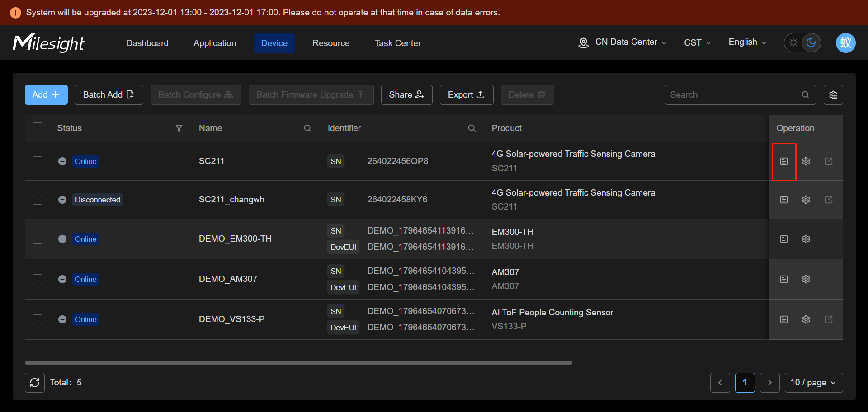868x412 pixels.
Task: Expand the CN Data Center dropdown
Action: coord(623,42)
